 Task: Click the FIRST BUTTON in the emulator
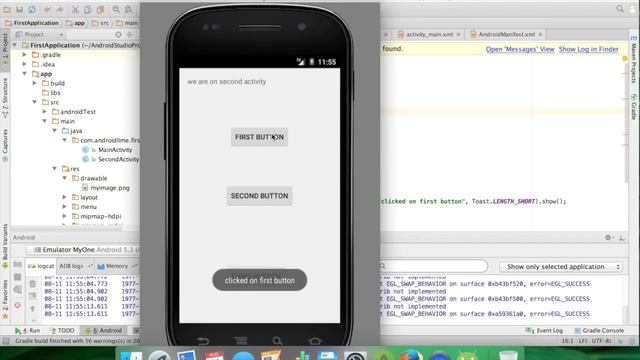[259, 137]
